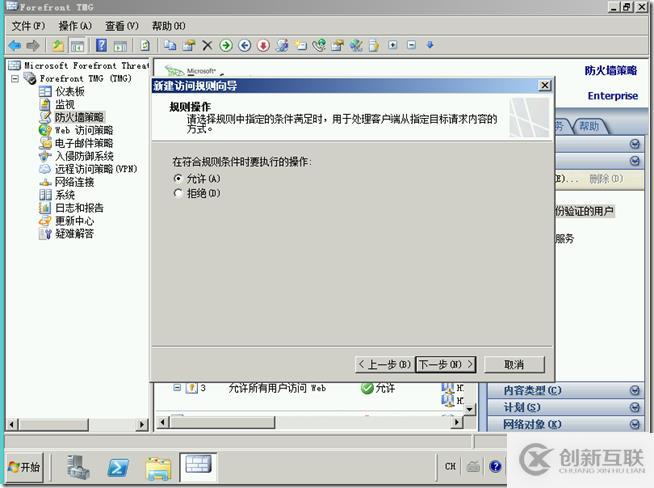Click 上一步(B) back button in wizard
Image resolution: width=654 pixels, height=488 pixels.
tap(384, 365)
